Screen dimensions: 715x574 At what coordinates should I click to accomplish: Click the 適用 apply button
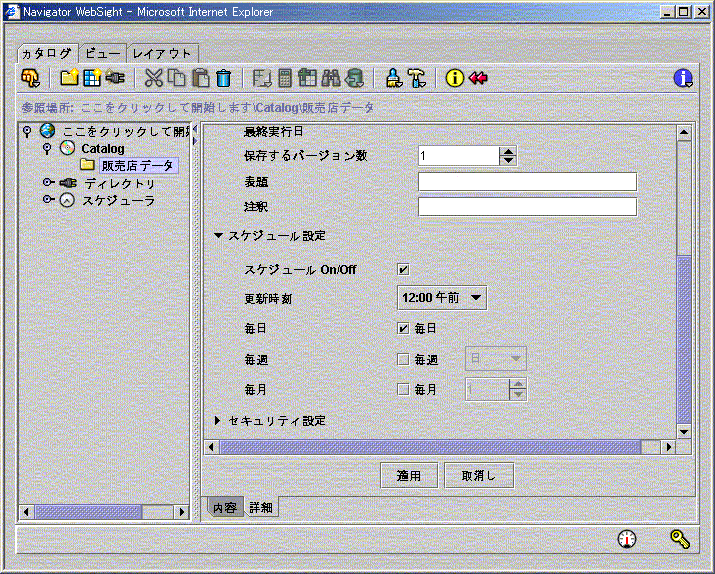(x=409, y=476)
